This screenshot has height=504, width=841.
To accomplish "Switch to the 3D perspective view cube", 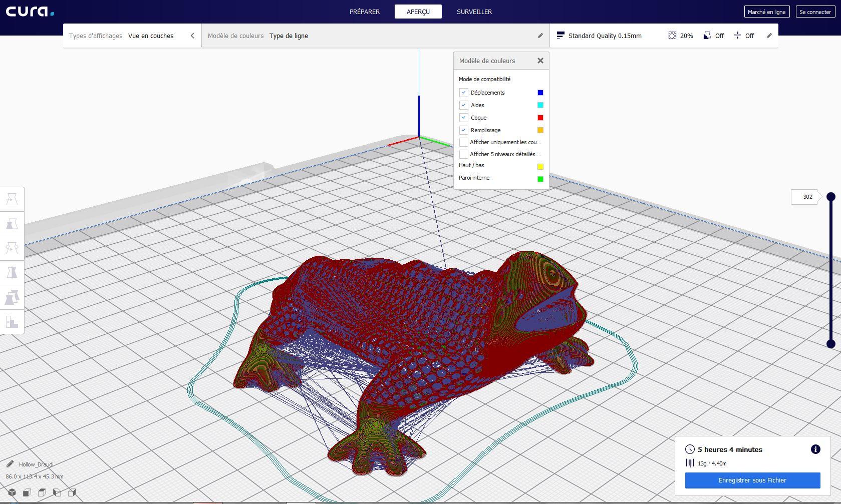I will 12,492.
